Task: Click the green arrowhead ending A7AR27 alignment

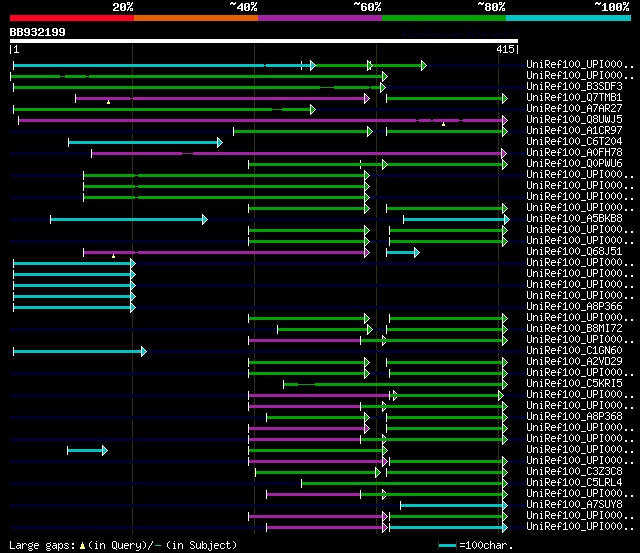Action: (313, 109)
